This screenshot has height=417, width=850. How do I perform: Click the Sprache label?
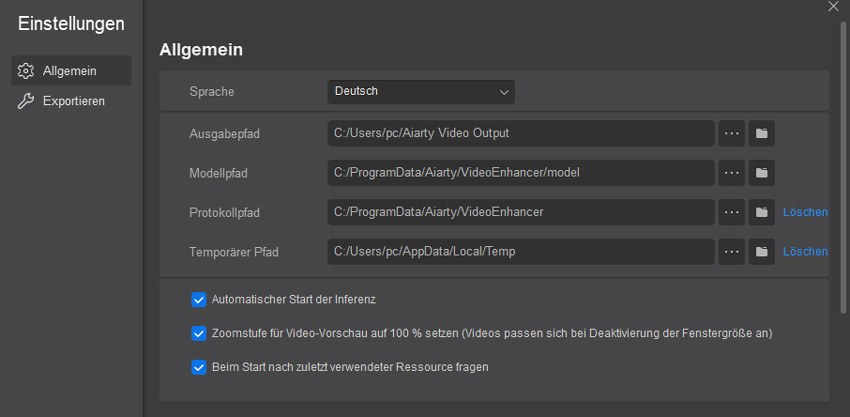[x=212, y=92]
